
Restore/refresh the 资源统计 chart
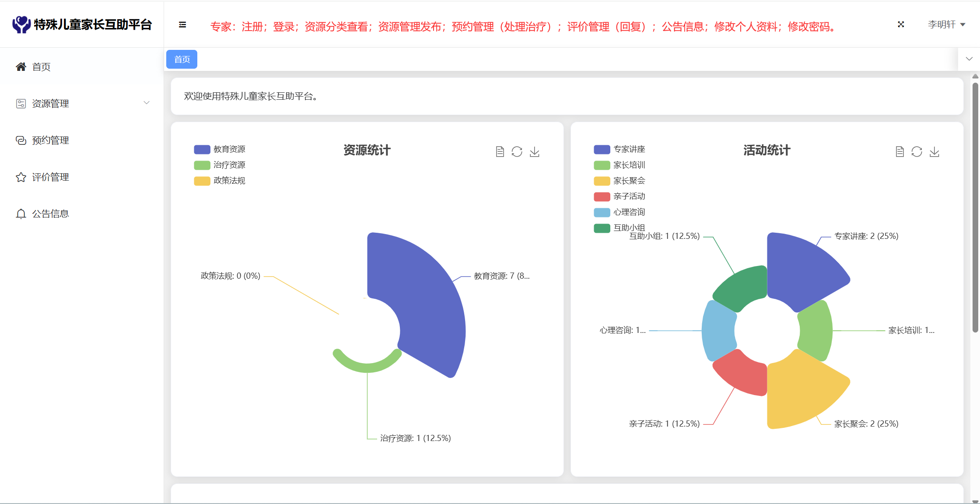pos(517,152)
